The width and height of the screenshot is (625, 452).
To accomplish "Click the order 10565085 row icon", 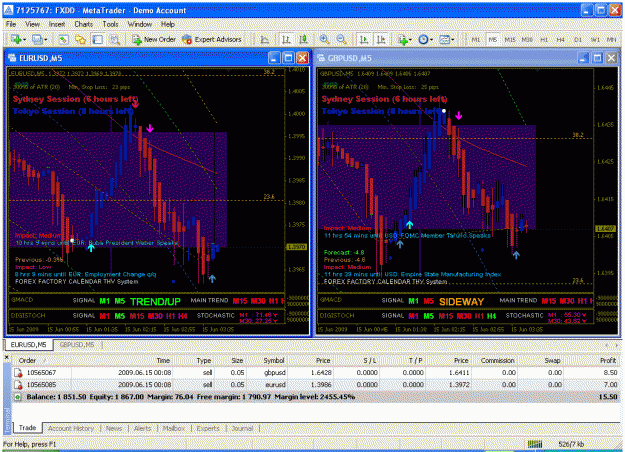I will tap(18, 385).
